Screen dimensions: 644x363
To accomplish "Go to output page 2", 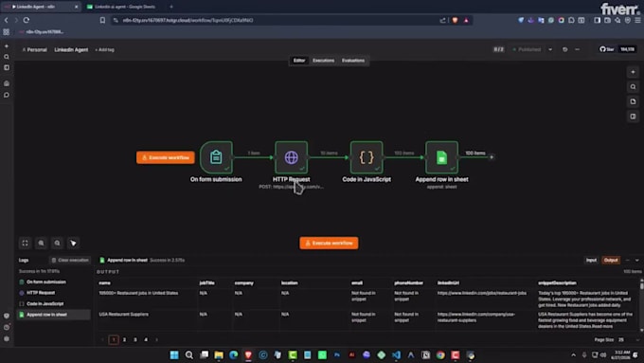I will tap(124, 339).
